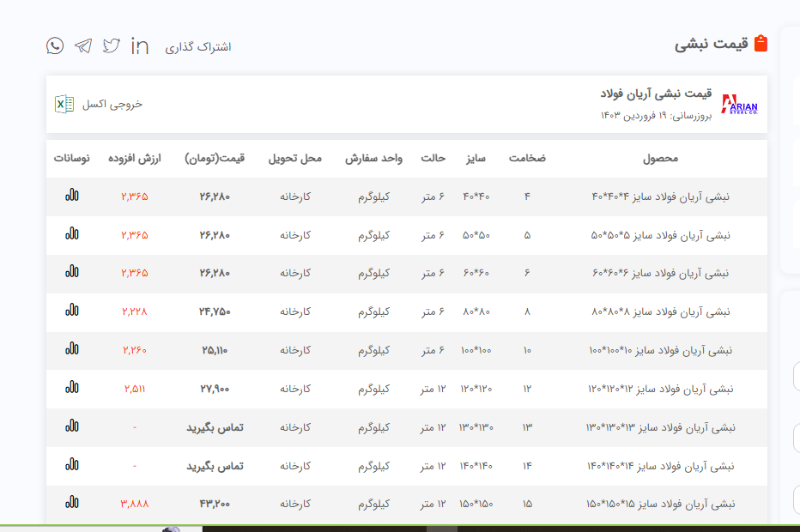The width and height of the screenshot is (800, 532).
Task: Click the WhatsApp share icon
Action: [55, 45]
